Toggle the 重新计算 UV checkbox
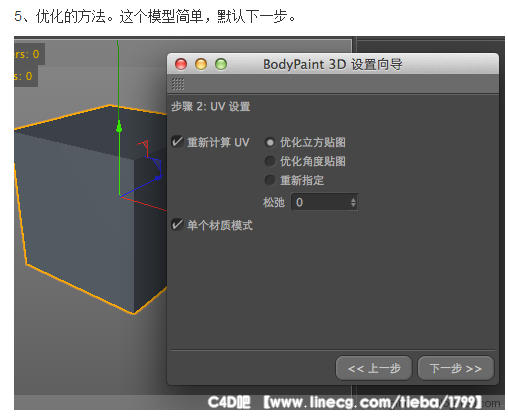This screenshot has width=508, height=419. coord(177,142)
